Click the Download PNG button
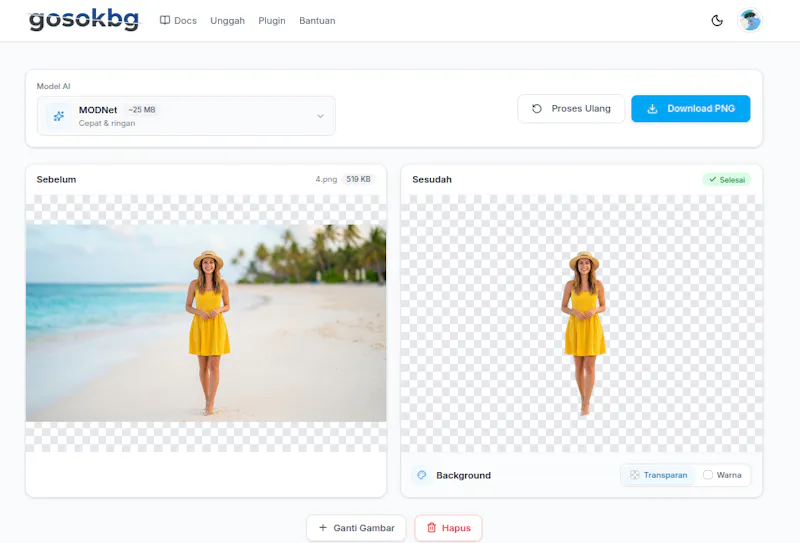The image size is (800, 543). 691,109
